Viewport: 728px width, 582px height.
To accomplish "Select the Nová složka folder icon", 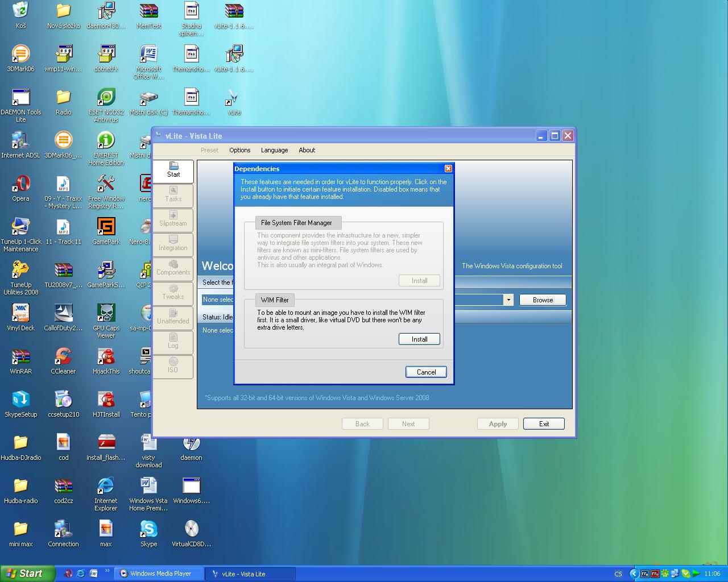I will tap(64, 15).
